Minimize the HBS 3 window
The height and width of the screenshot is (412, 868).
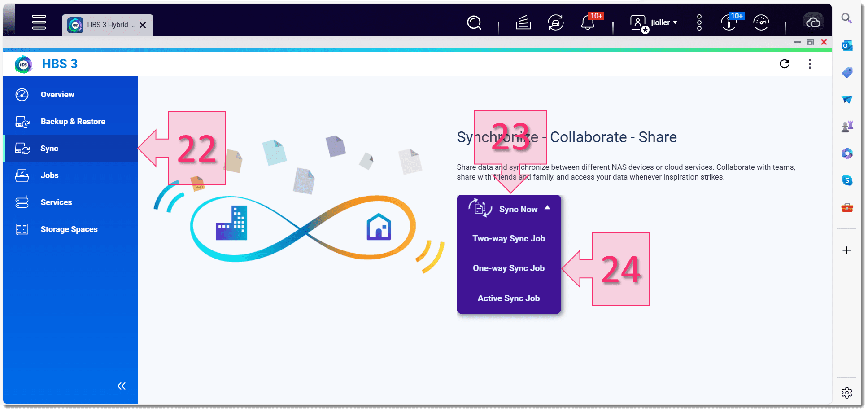coord(798,42)
